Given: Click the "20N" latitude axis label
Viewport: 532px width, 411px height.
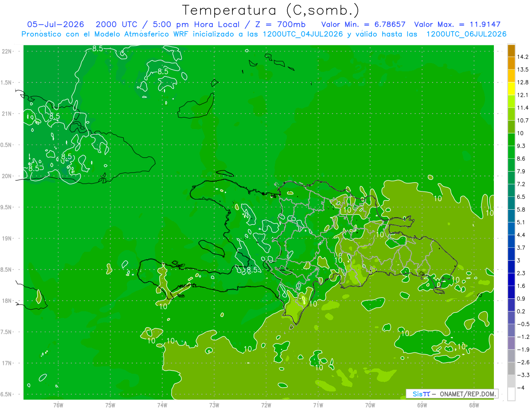Looking at the screenshot, I should pyautogui.click(x=8, y=176).
